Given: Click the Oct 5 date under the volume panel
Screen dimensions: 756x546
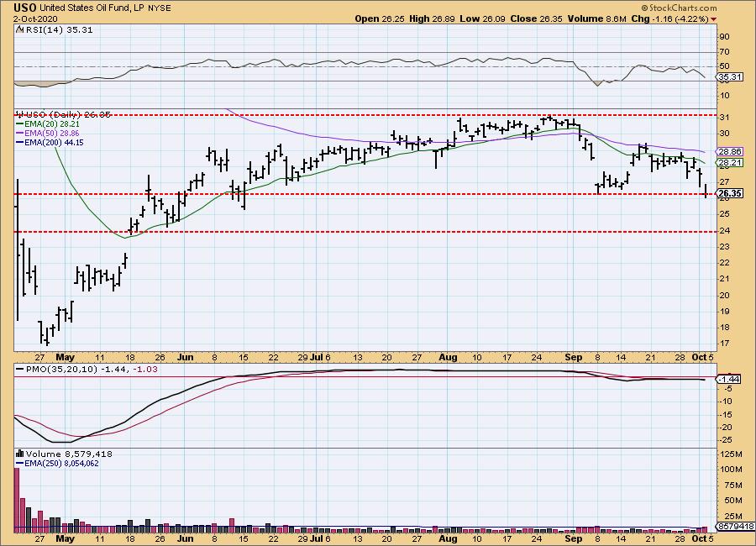Looking at the screenshot, I should [x=702, y=538].
